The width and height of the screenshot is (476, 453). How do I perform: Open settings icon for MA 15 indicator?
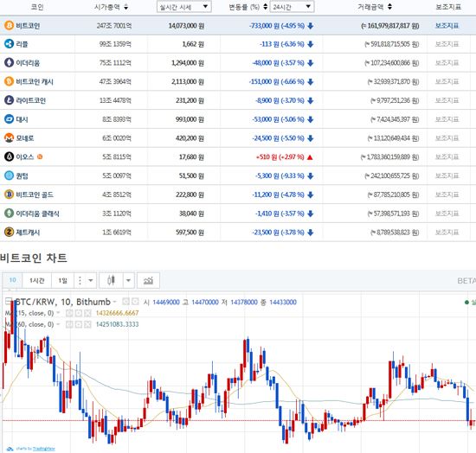click(x=78, y=313)
